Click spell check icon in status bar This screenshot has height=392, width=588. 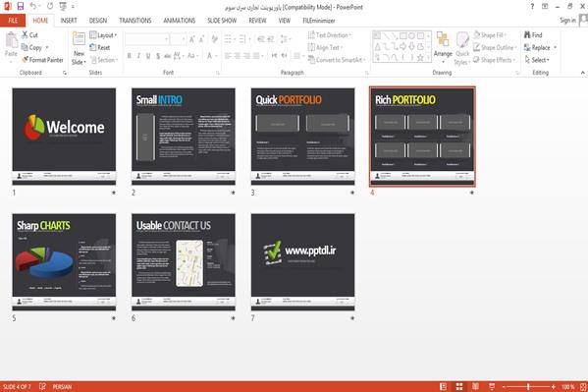click(x=42, y=386)
